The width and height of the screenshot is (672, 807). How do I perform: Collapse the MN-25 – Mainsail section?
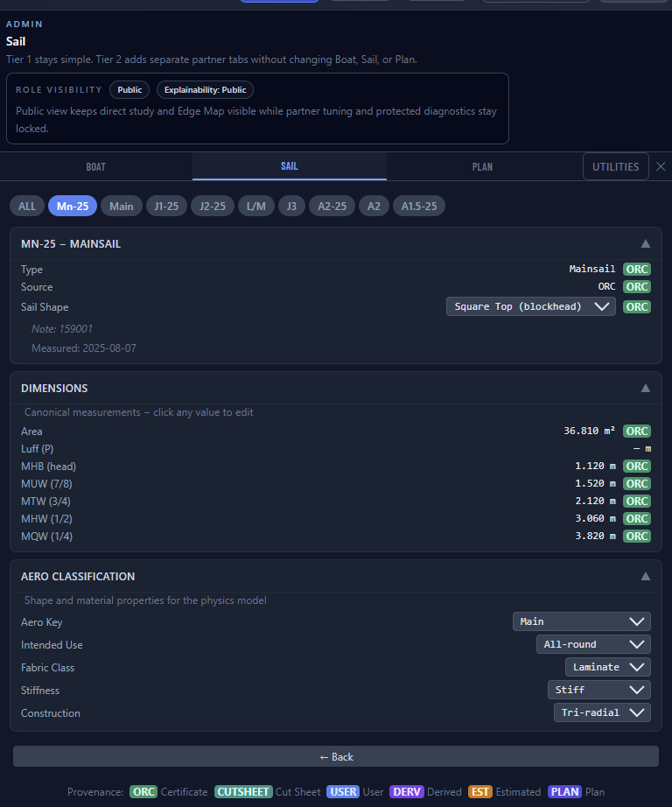pos(646,244)
